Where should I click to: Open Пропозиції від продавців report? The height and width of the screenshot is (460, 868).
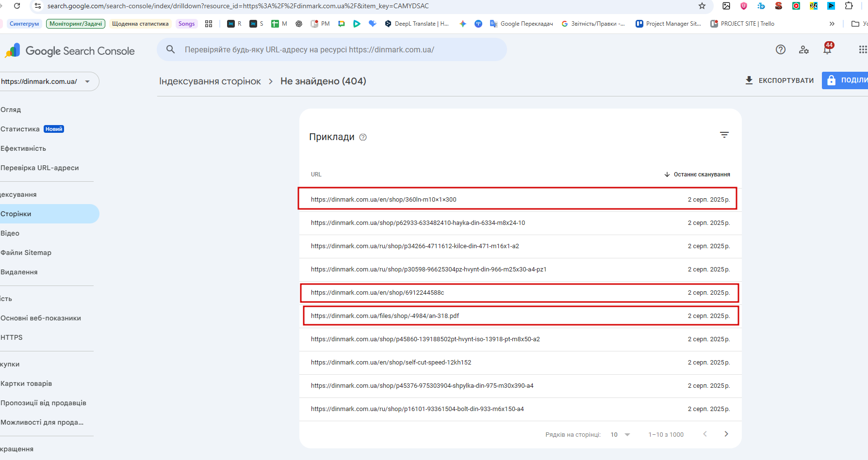(x=44, y=403)
